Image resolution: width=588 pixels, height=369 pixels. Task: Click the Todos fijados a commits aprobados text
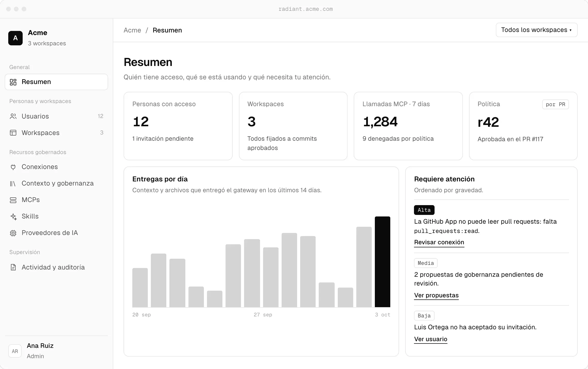tap(282, 143)
